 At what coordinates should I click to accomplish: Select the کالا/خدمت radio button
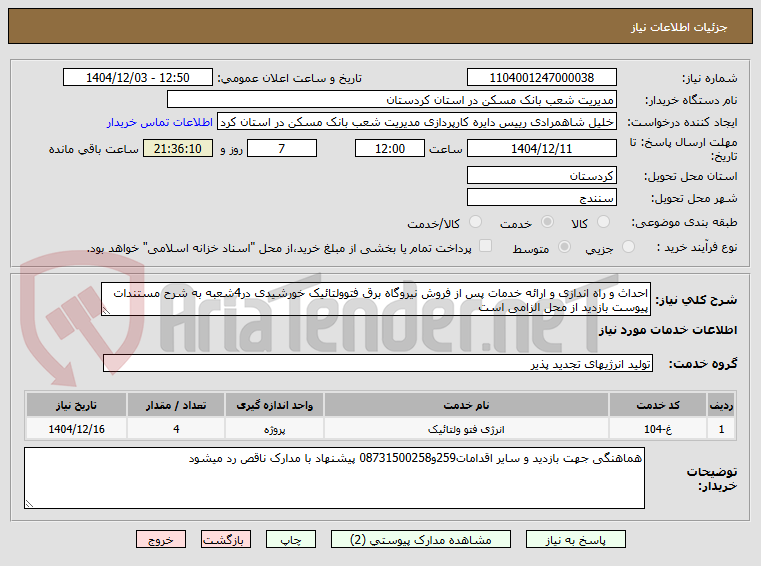pyautogui.click(x=476, y=222)
